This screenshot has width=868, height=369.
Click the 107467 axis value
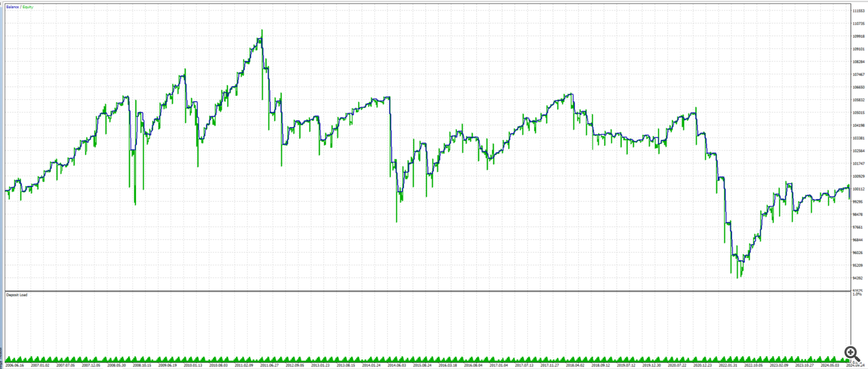pos(859,75)
